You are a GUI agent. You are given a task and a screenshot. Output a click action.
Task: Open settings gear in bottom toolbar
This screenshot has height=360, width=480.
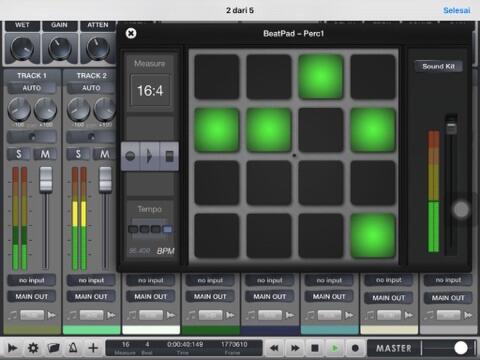pyautogui.click(x=33, y=348)
